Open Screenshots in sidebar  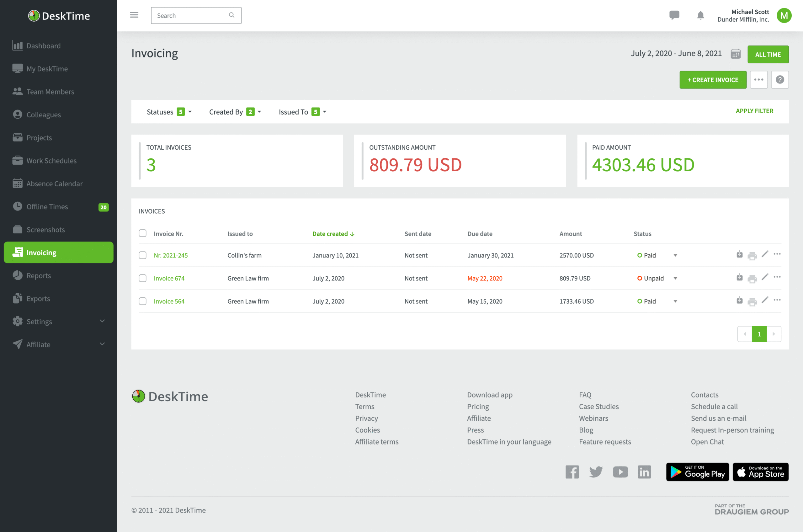click(59, 230)
